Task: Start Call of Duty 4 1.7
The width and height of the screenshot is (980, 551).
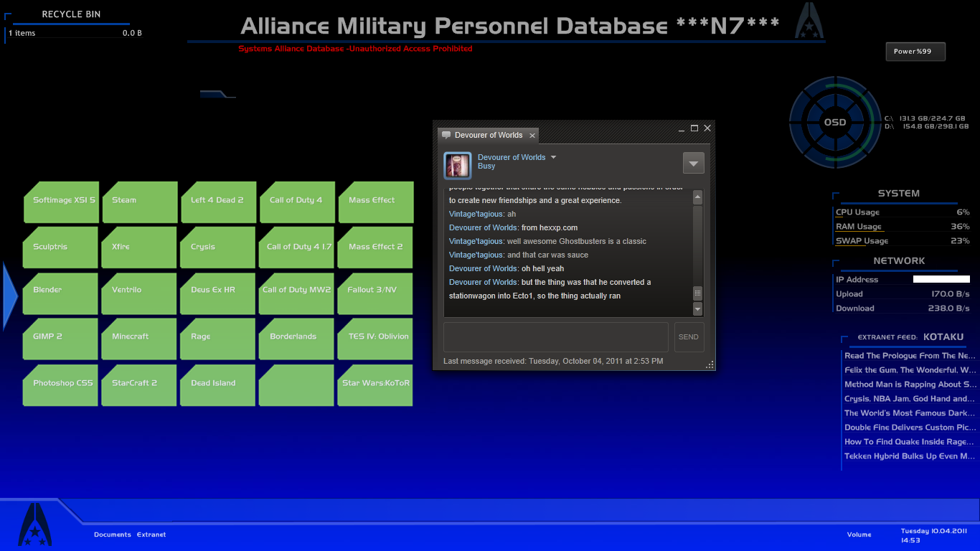Action: pos(297,248)
